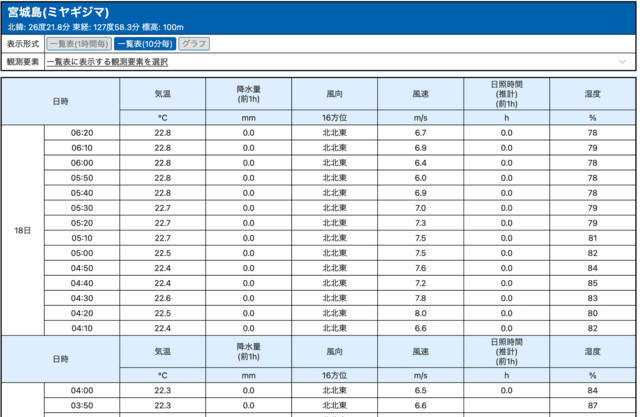Click wind direction 北北東 at 04:10
Image resolution: width=640 pixels, height=417 pixels.
click(x=334, y=328)
